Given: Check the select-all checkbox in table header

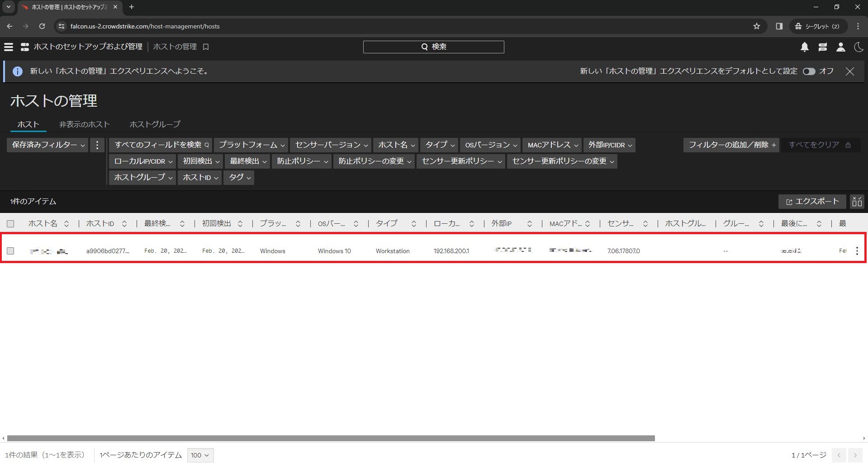Looking at the screenshot, I should tap(10, 223).
